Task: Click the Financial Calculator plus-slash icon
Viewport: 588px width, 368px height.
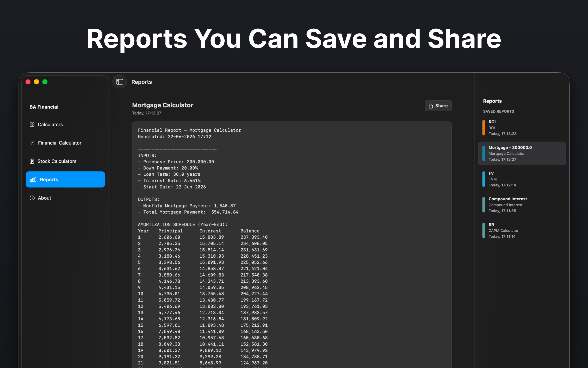Action: 32,143
